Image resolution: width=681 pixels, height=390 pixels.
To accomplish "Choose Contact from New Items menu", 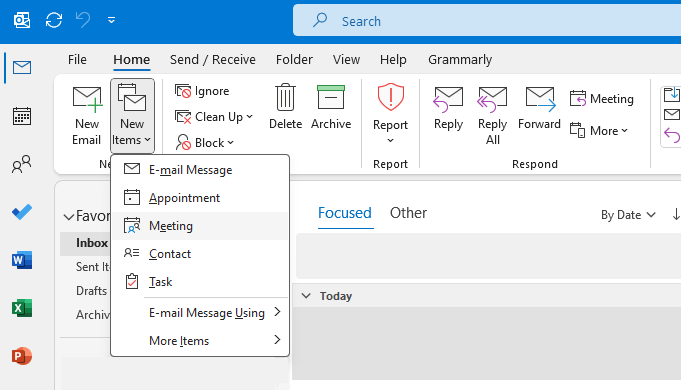I will (200, 254).
